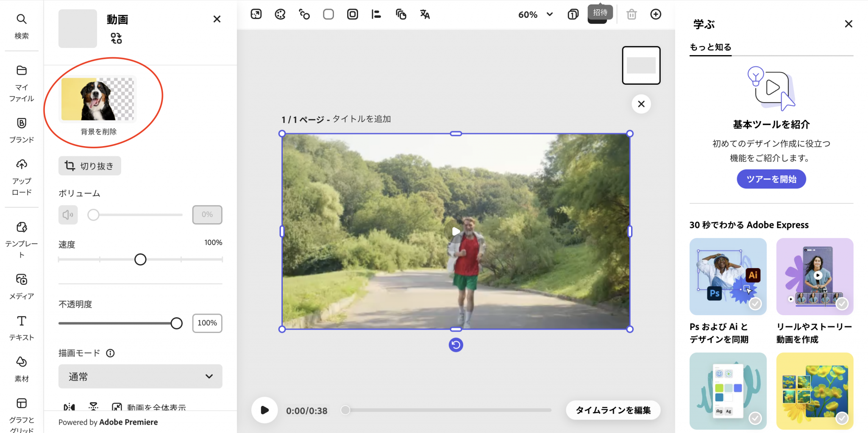
Task: Click the ボリューム slider handle
Action: point(93,215)
